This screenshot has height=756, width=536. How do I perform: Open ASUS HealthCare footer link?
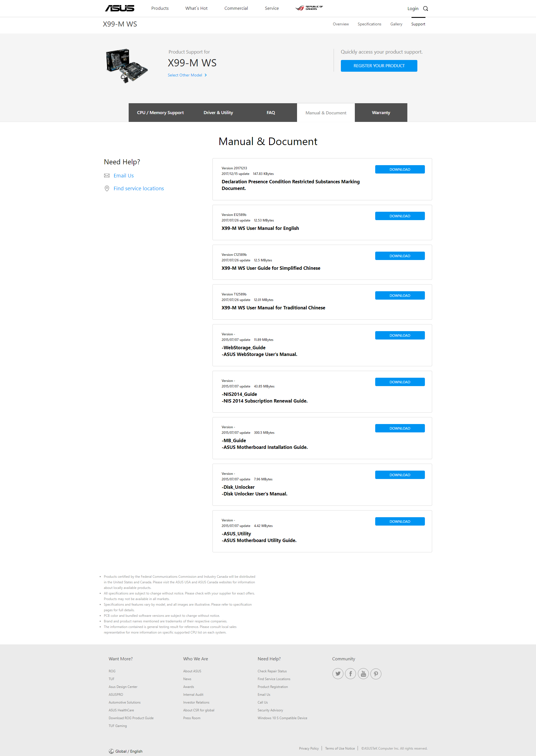121,710
